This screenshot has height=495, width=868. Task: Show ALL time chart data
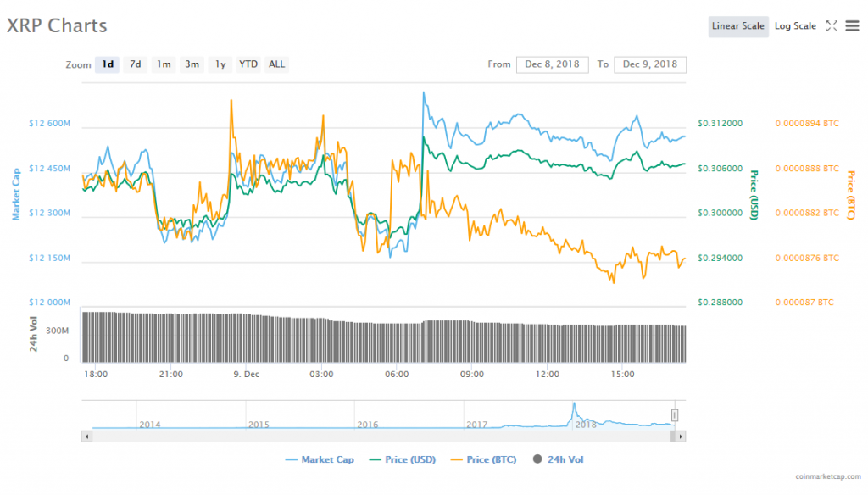coord(276,64)
